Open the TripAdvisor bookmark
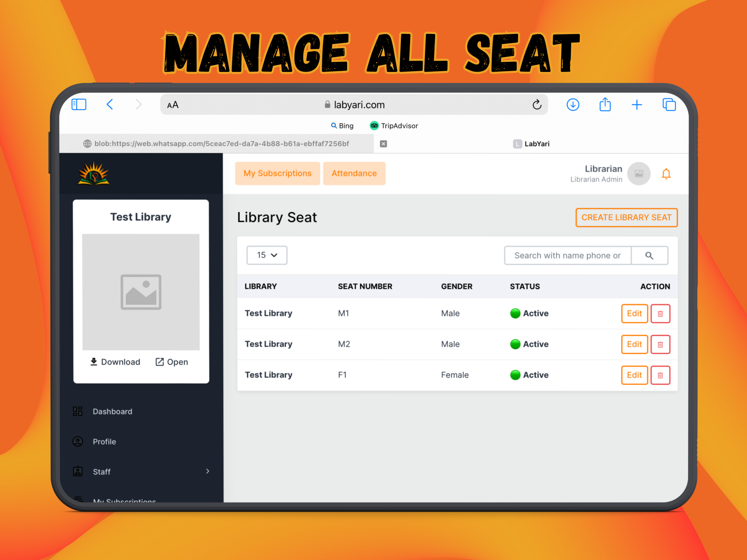 pos(394,126)
